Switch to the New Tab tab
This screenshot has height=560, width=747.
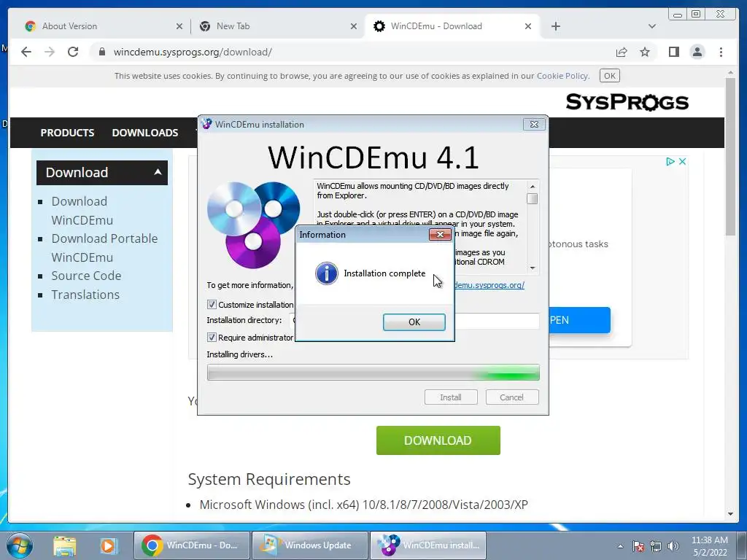coord(233,26)
